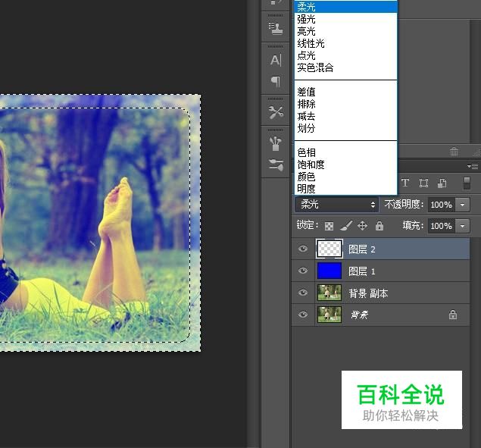Choose 排除 blend mode
481x448 pixels.
click(x=345, y=104)
